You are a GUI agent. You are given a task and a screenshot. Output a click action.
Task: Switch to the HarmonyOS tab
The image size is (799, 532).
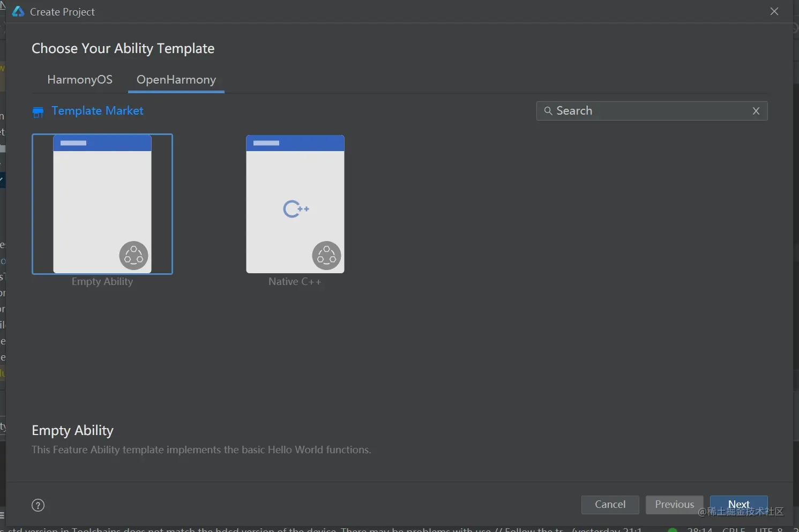pos(80,80)
